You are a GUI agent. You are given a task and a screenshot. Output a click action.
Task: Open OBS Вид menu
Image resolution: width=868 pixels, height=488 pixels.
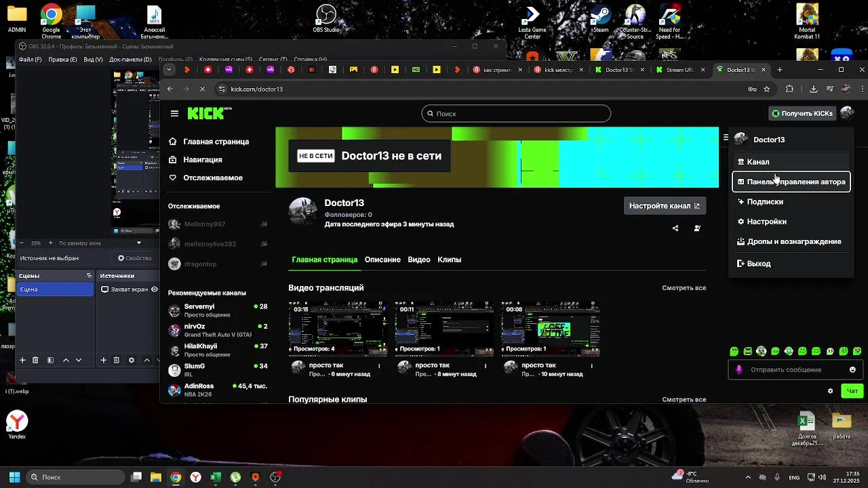tap(93, 60)
